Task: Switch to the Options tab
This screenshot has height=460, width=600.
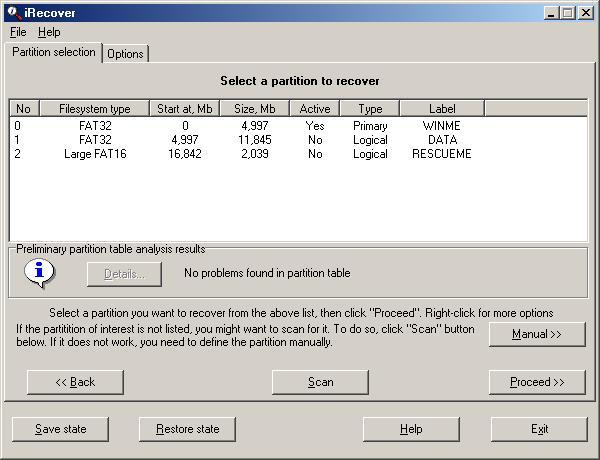Action: coord(126,54)
